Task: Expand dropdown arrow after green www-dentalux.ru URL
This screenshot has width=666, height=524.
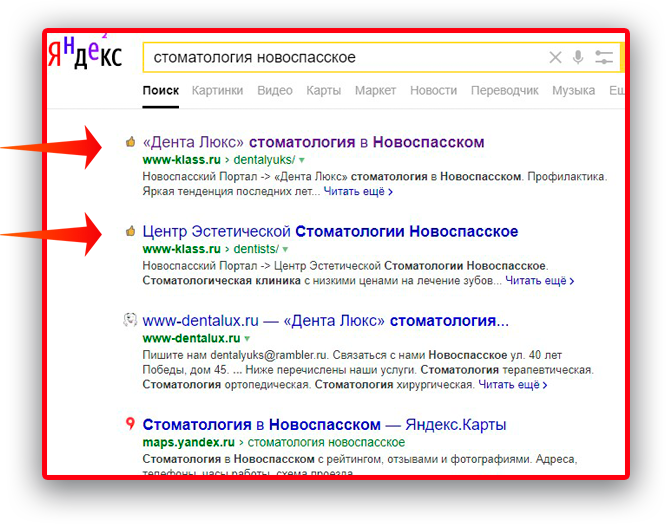Action: 247,338
